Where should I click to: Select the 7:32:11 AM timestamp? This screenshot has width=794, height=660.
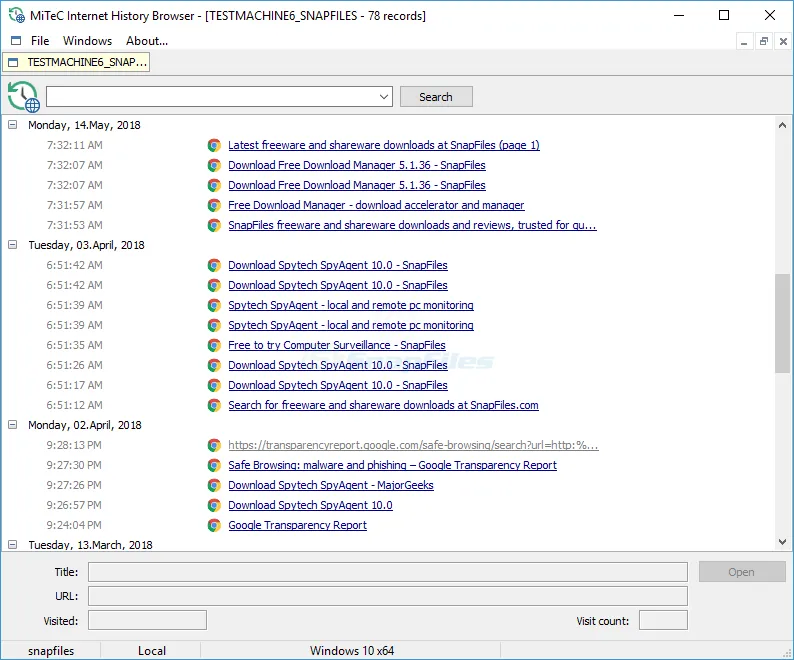click(74, 145)
